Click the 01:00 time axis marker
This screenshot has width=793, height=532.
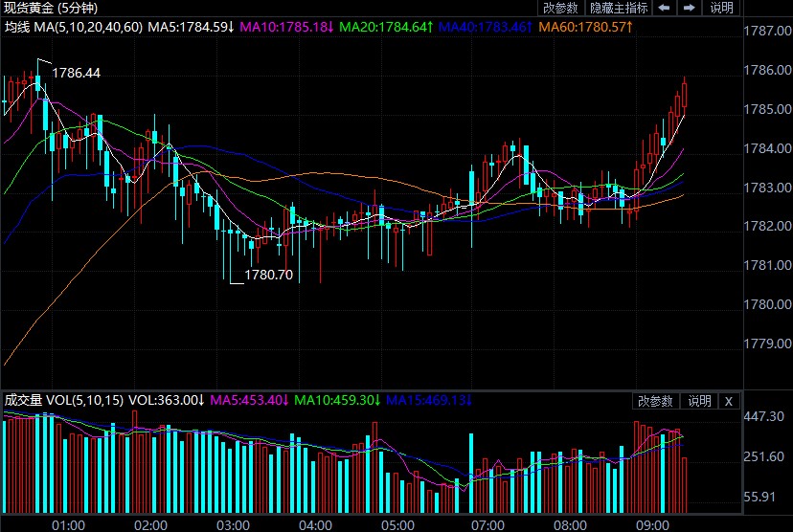68,525
